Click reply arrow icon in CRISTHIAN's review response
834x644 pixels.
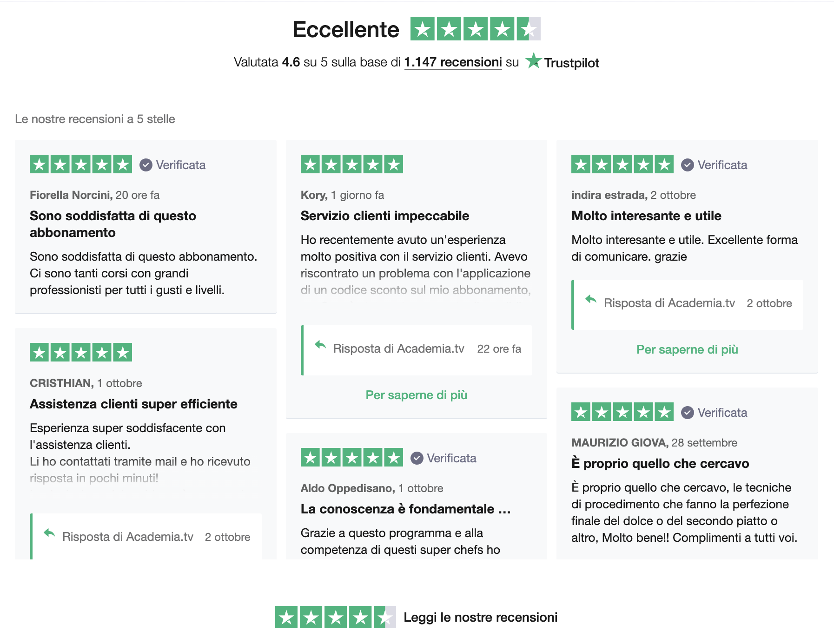pos(49,533)
